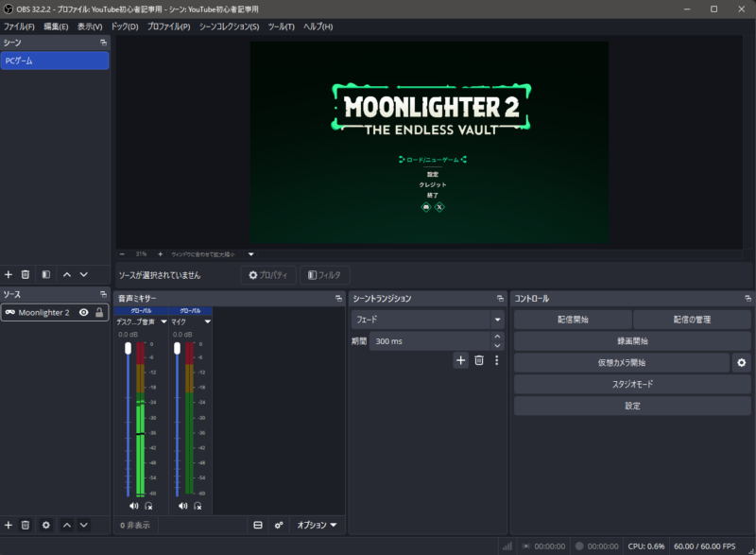Open scene filters icon in Scenes panel
The image size is (756, 555).
point(45,274)
